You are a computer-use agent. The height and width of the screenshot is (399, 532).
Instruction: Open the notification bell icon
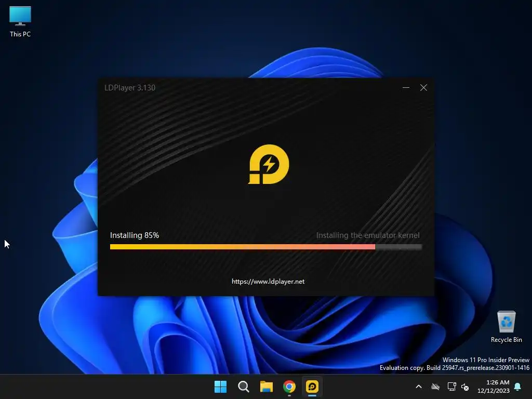pyautogui.click(x=518, y=387)
